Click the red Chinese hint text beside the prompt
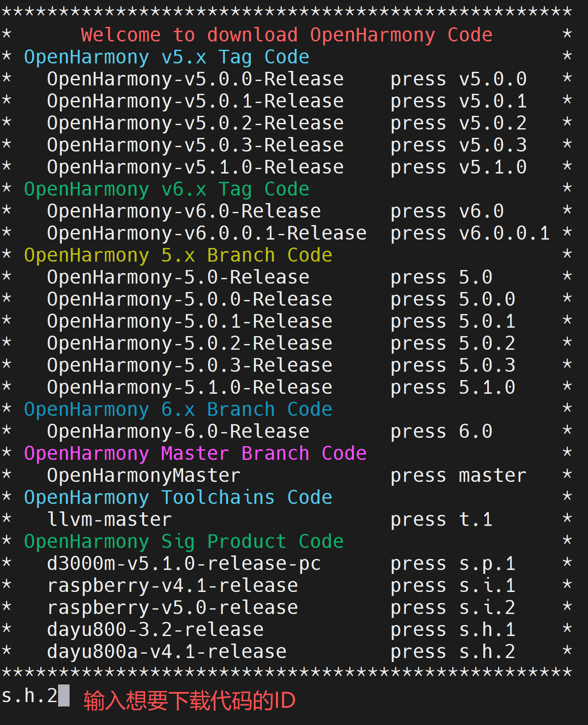 pos(189,700)
